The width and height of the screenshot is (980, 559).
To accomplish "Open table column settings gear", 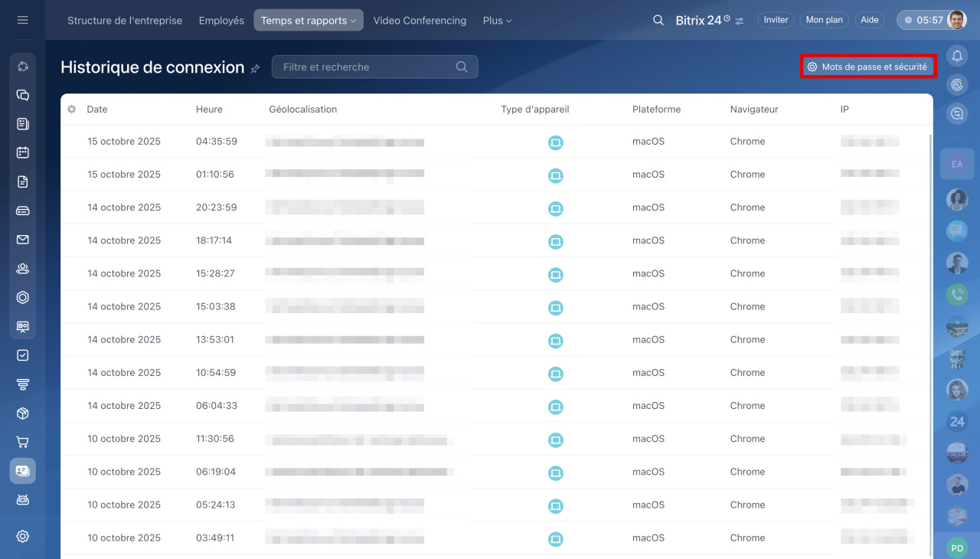I will pyautogui.click(x=71, y=110).
